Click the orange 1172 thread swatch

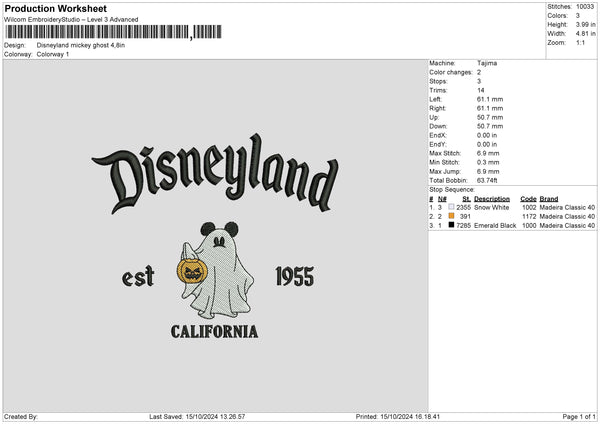coord(451,216)
